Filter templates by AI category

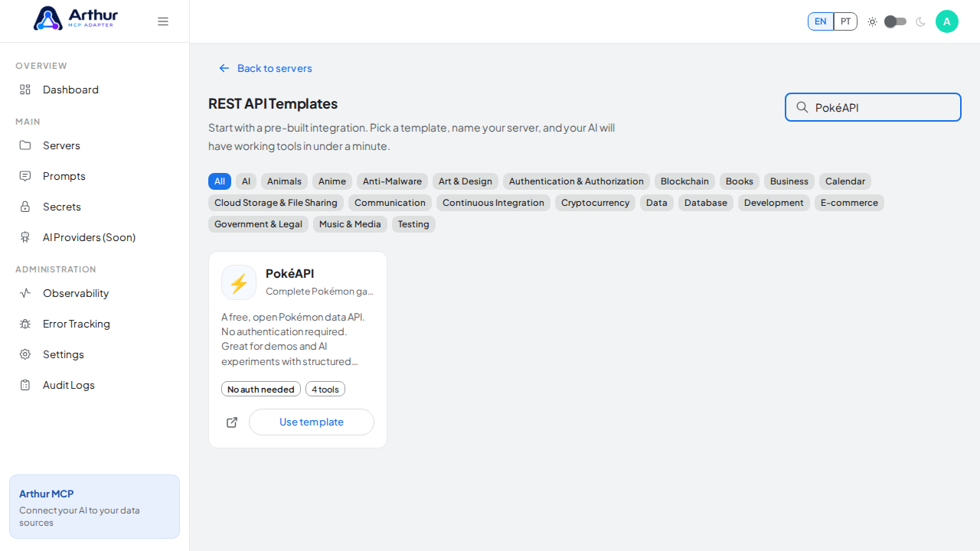pyautogui.click(x=246, y=181)
